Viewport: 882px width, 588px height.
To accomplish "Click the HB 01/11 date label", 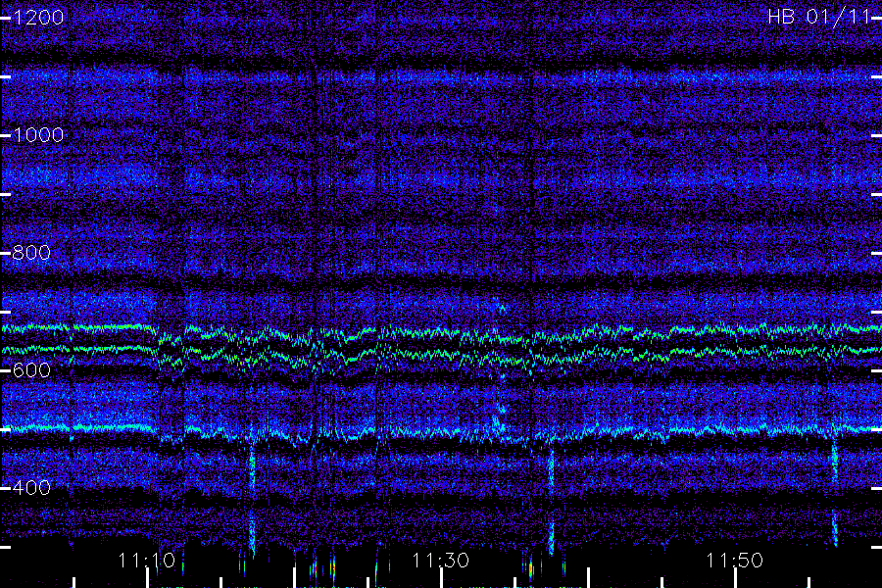I will tap(818, 17).
